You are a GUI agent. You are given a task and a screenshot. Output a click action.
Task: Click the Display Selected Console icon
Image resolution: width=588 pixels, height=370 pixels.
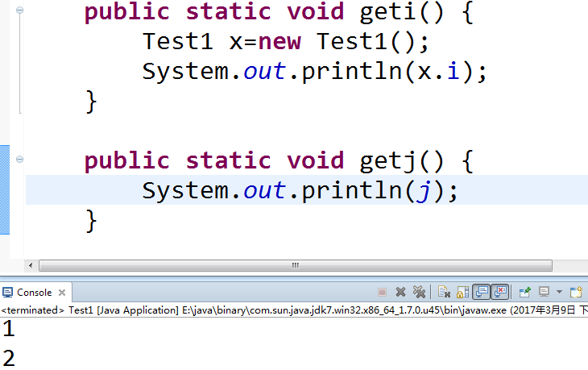(x=544, y=292)
